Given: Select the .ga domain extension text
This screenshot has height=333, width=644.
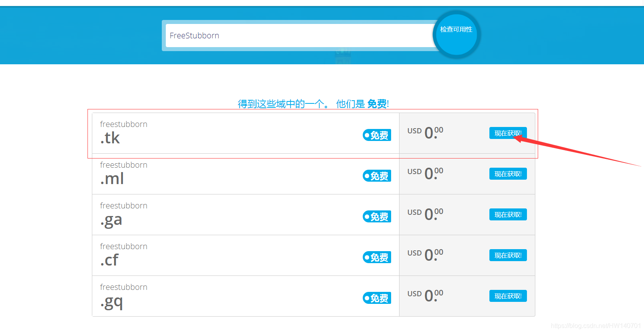Looking at the screenshot, I should click(111, 220).
